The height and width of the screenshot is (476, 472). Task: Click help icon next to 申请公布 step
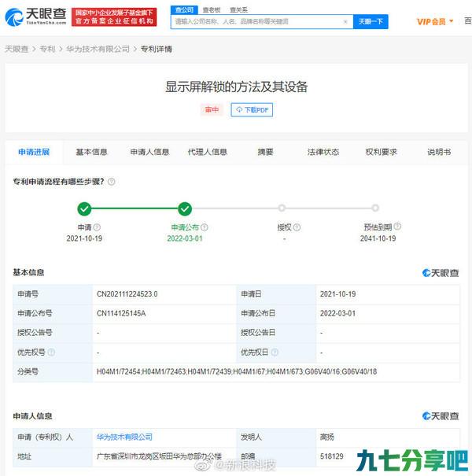click(205, 227)
